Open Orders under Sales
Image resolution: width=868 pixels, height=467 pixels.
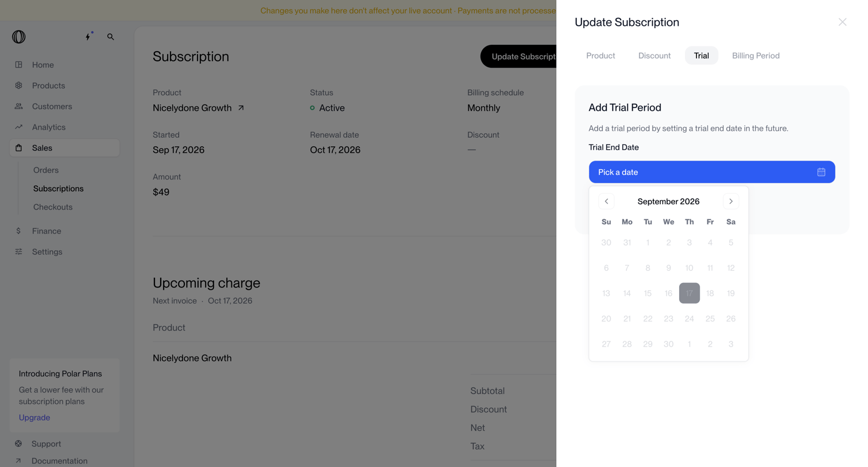(x=46, y=170)
